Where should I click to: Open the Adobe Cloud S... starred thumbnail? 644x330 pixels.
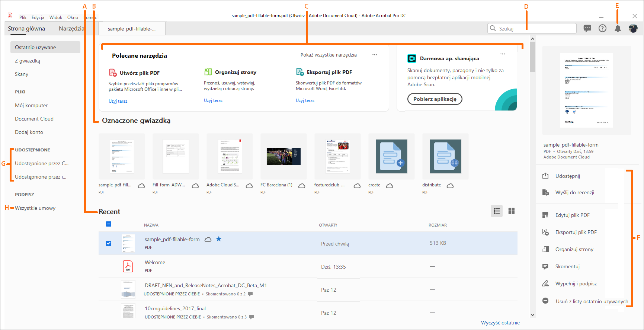pos(230,156)
